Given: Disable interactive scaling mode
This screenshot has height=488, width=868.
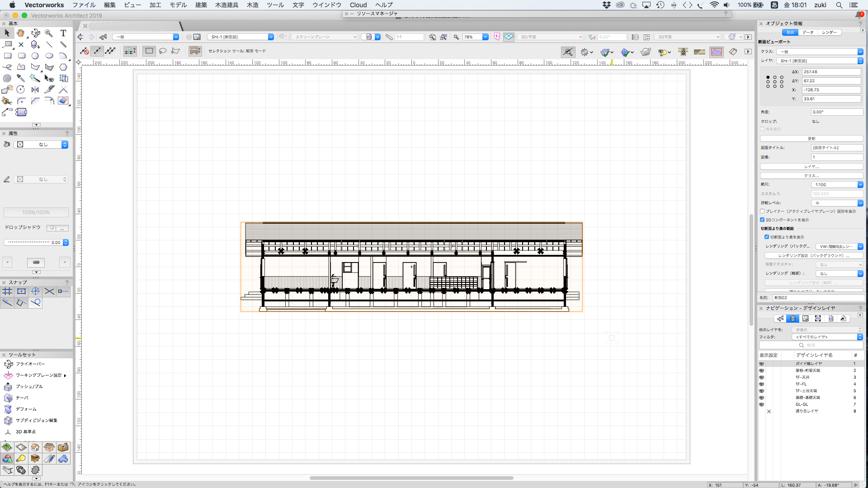Looking at the screenshot, I should pyautogui.click(x=84, y=51).
